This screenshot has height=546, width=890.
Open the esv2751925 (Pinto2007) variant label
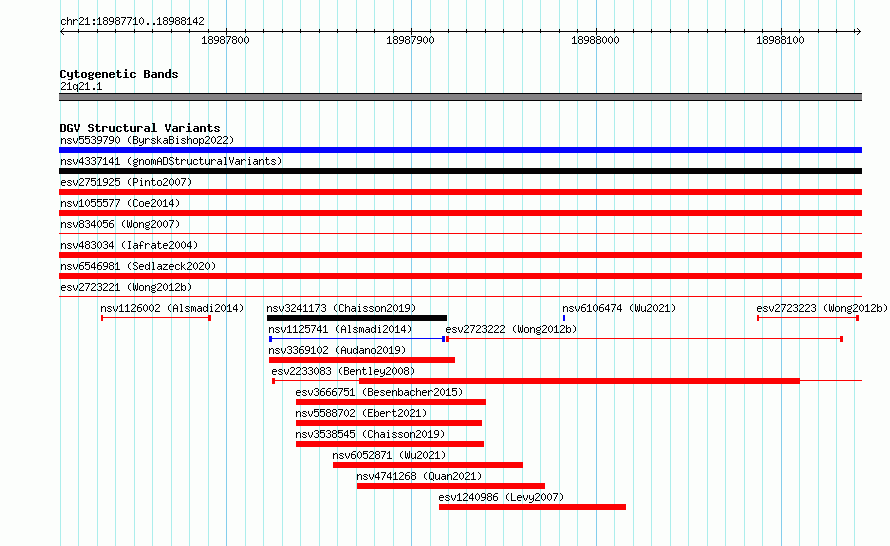click(x=126, y=182)
